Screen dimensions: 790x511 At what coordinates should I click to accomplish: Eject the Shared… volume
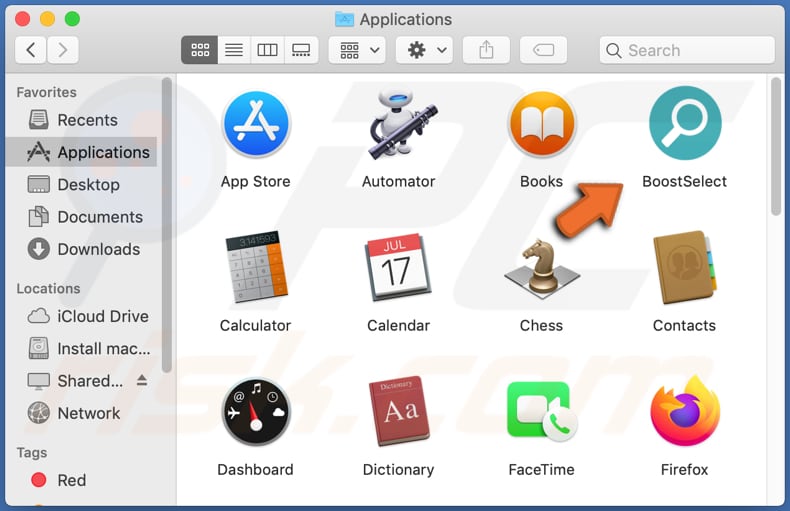(142, 380)
